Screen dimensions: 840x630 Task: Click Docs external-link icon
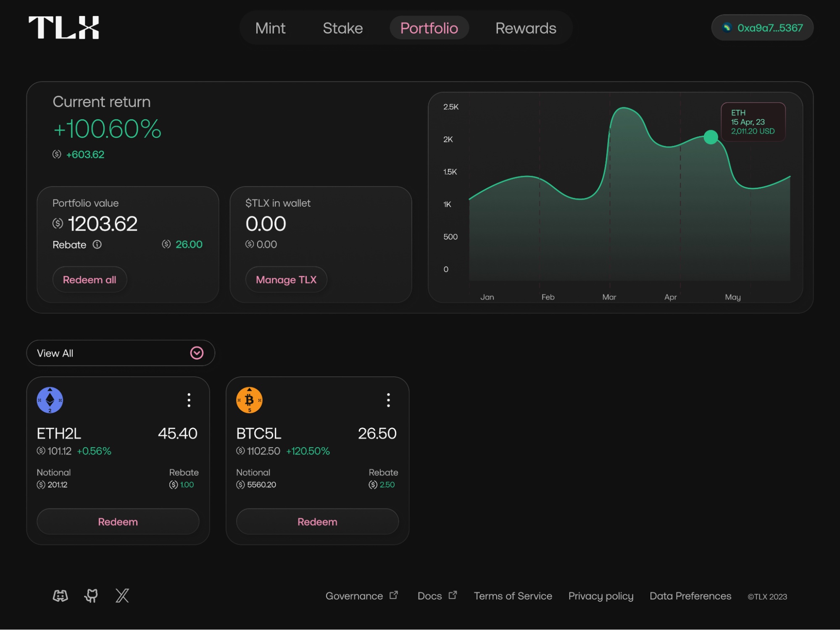coord(453,595)
